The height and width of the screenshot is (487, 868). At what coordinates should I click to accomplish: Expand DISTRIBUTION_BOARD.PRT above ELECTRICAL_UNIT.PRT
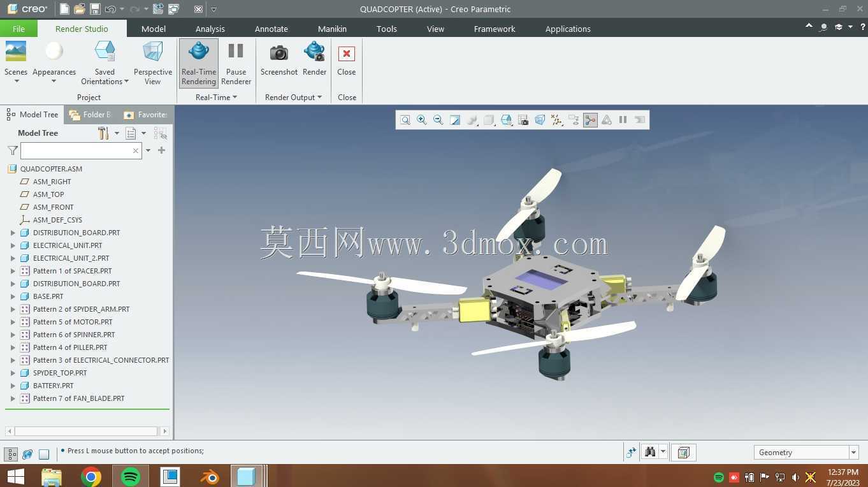click(13, 233)
